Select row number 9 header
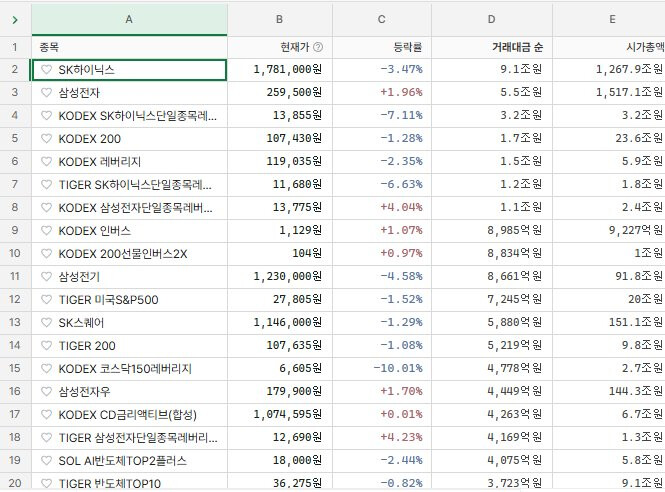 pos(15,230)
